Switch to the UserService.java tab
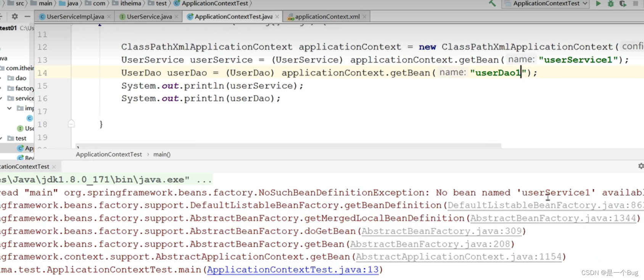Viewport: 644px width, 280px height. pos(149,17)
